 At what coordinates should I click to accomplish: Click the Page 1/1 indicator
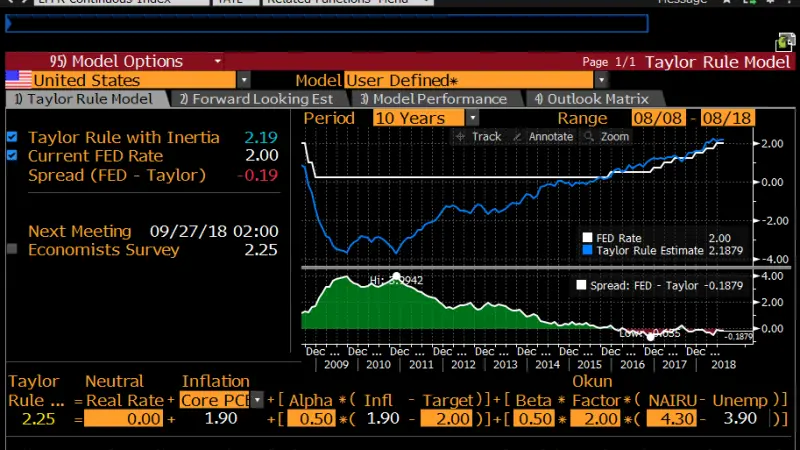click(609, 62)
